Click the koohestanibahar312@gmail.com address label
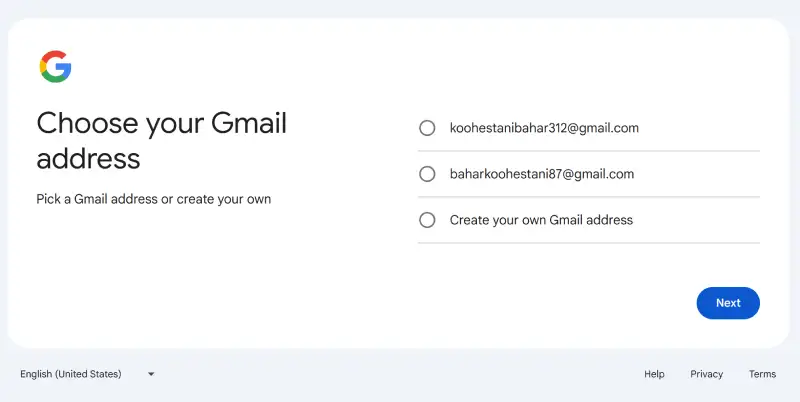The height and width of the screenshot is (402, 800). 544,128
